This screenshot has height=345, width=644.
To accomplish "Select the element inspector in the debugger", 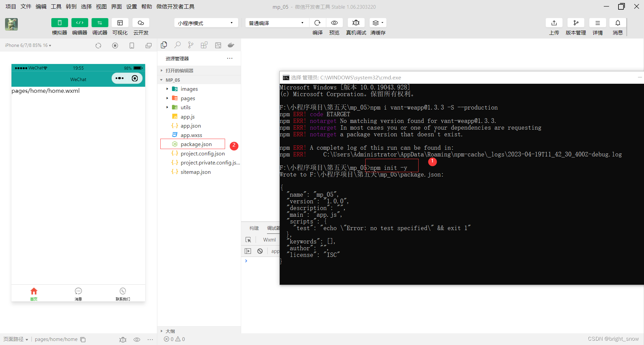I will [x=248, y=240].
